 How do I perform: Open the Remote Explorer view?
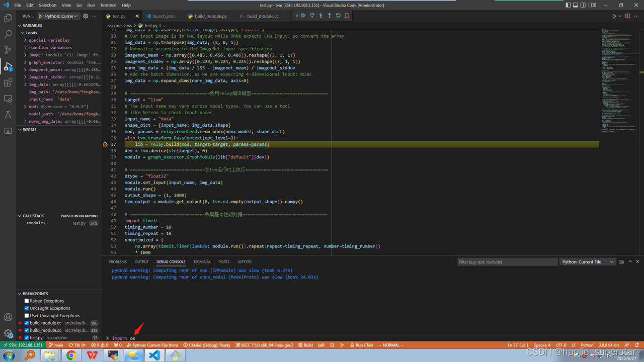tap(8, 99)
